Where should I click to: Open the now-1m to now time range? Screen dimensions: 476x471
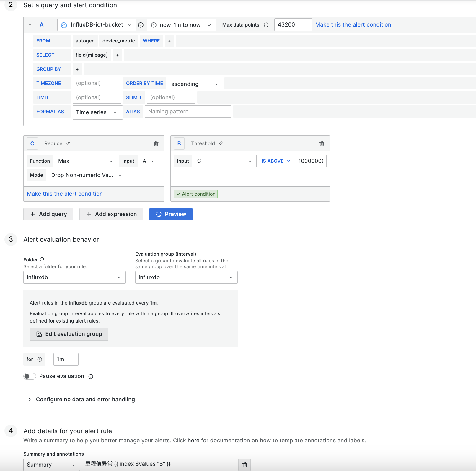(x=182, y=25)
